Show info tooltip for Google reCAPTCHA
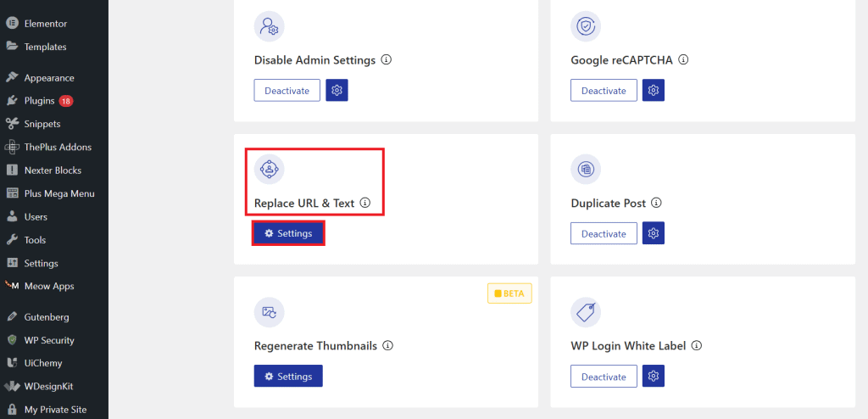 pos(683,59)
